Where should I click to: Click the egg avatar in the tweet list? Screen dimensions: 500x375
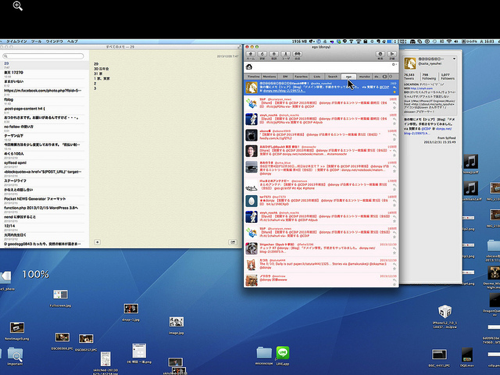(x=252, y=201)
